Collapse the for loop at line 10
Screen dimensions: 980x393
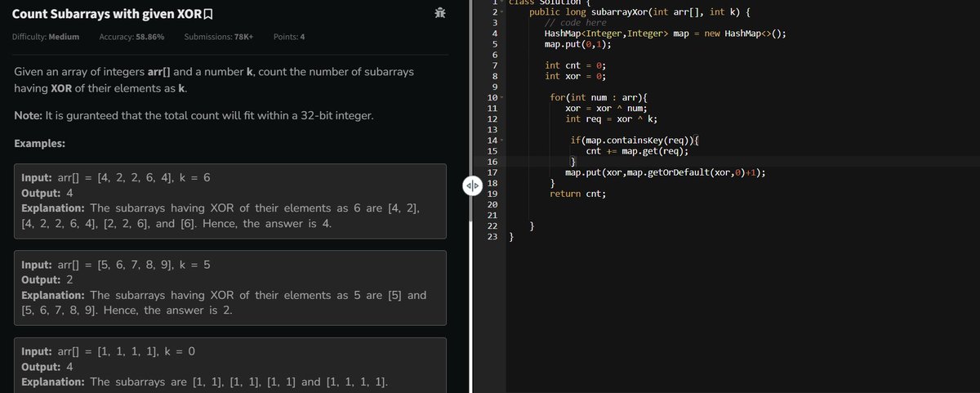pyautogui.click(x=503, y=98)
